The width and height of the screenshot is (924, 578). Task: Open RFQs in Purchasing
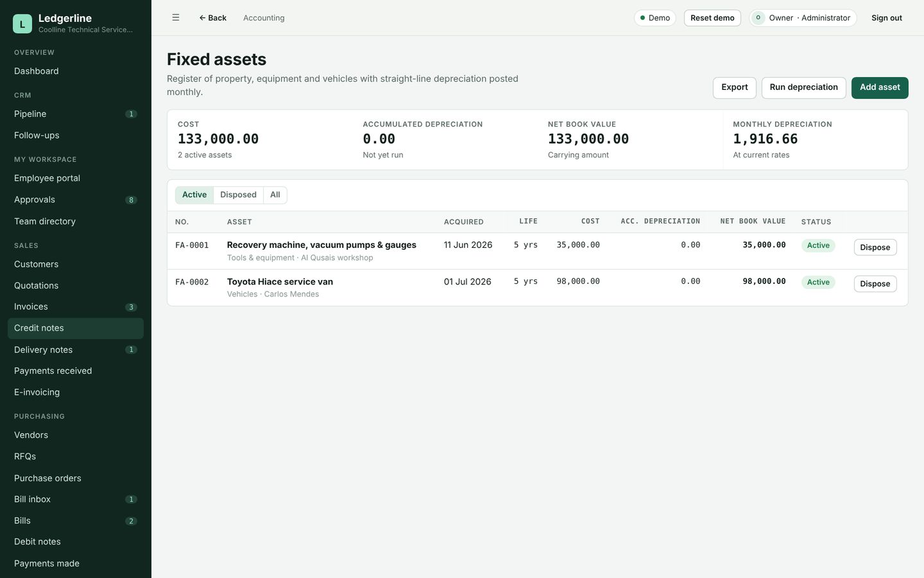[x=76, y=457]
